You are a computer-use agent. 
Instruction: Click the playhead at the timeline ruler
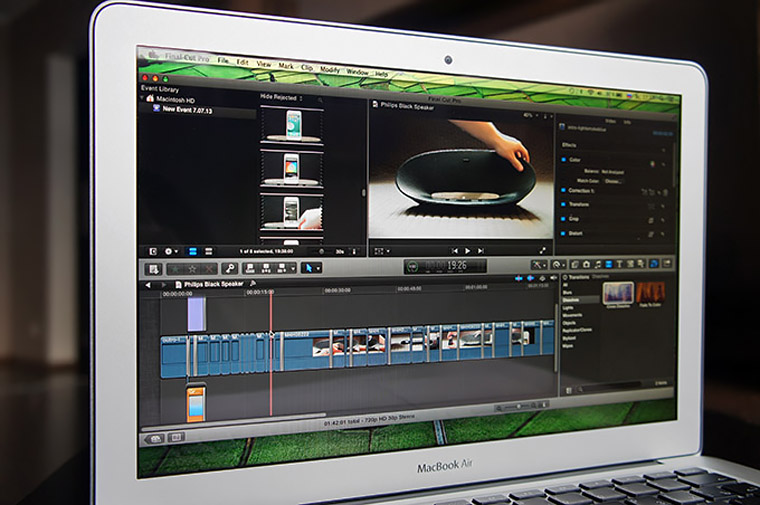click(271, 292)
